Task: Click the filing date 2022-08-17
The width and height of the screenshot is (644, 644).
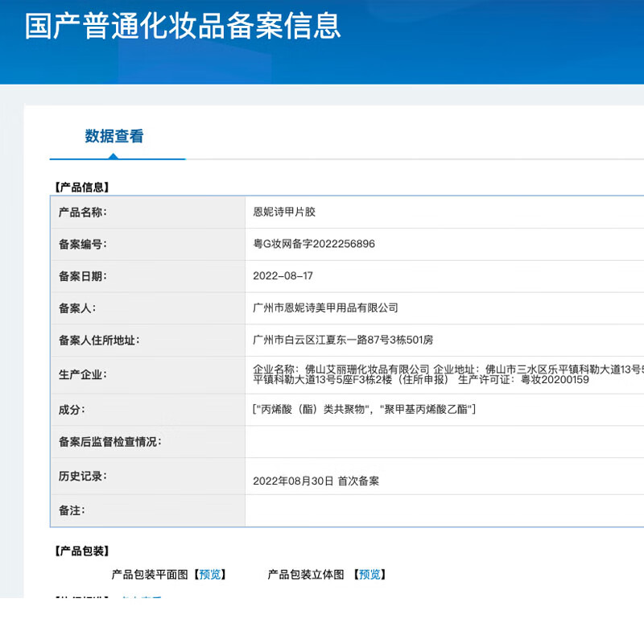Action: 283,276
